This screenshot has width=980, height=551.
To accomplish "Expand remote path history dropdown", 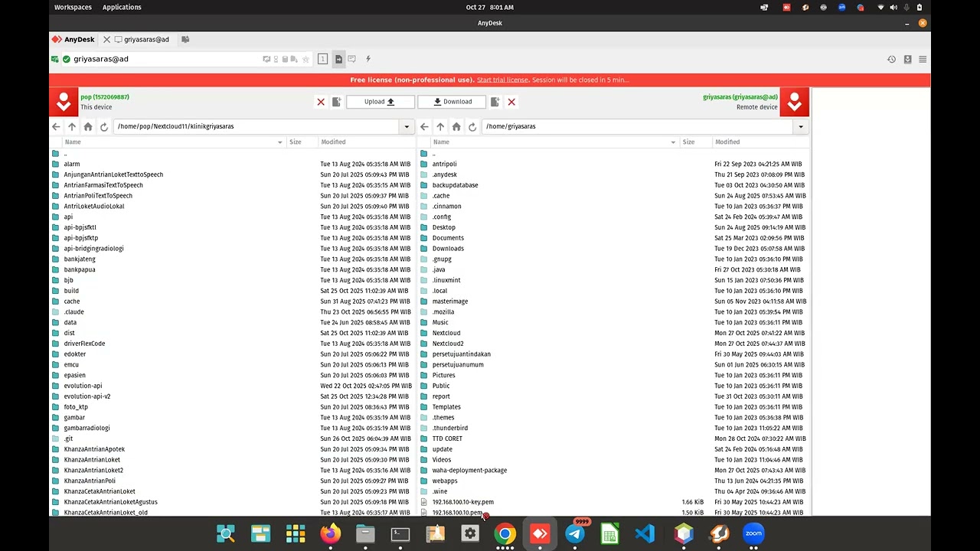I will 801,126.
